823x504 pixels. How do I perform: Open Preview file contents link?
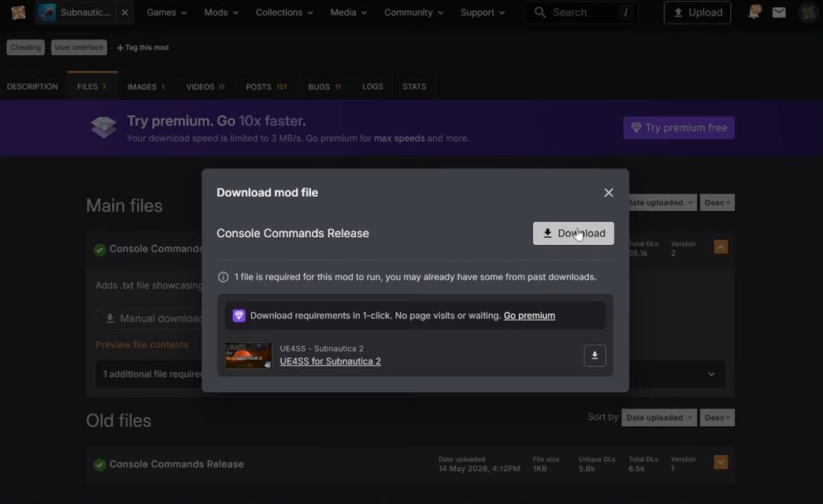point(142,345)
